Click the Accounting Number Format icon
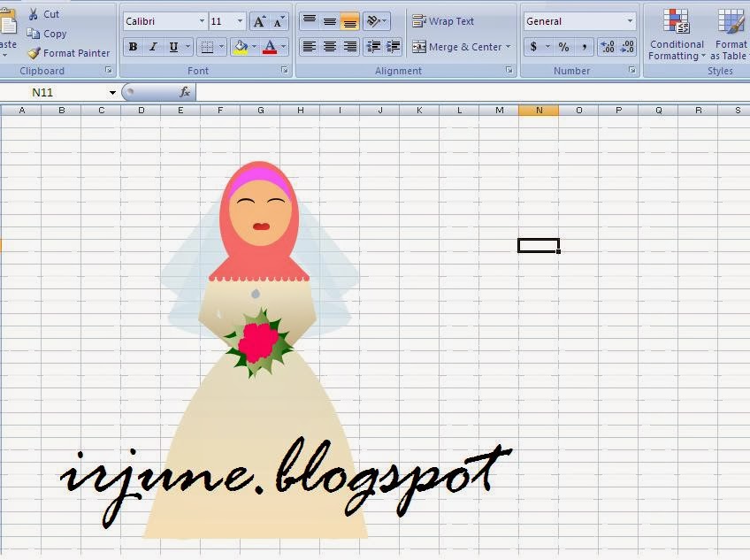750x560 pixels. pos(535,47)
